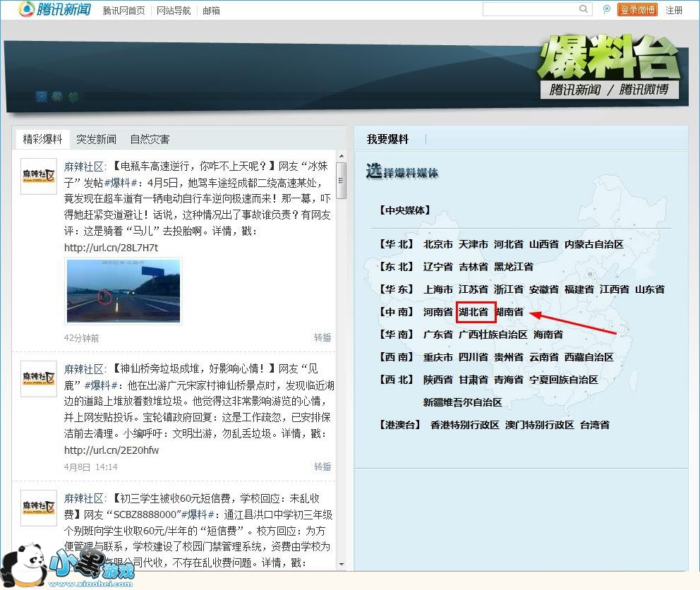Select 四川省 region
Viewport: 700px width, 590px height.
click(x=473, y=357)
